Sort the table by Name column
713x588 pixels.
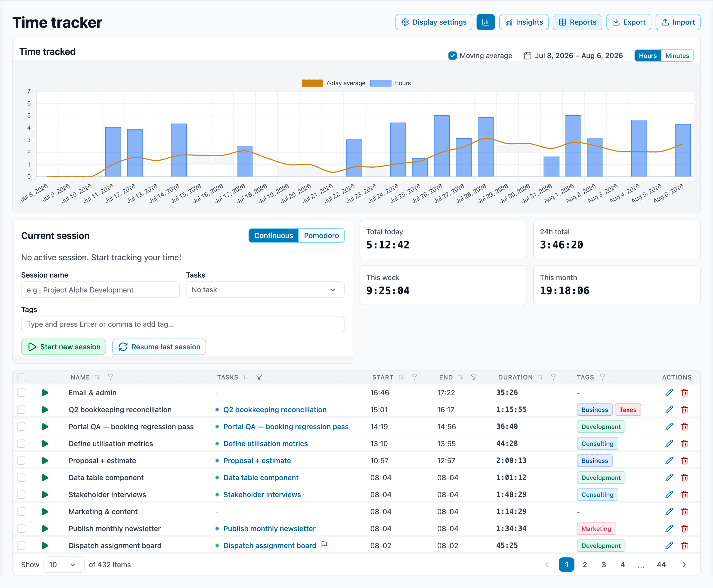coord(97,377)
